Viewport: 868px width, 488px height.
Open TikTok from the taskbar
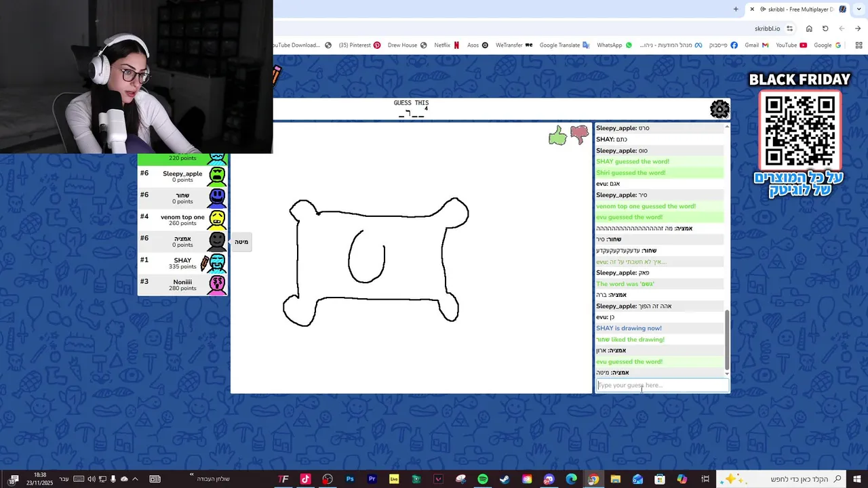point(305,479)
